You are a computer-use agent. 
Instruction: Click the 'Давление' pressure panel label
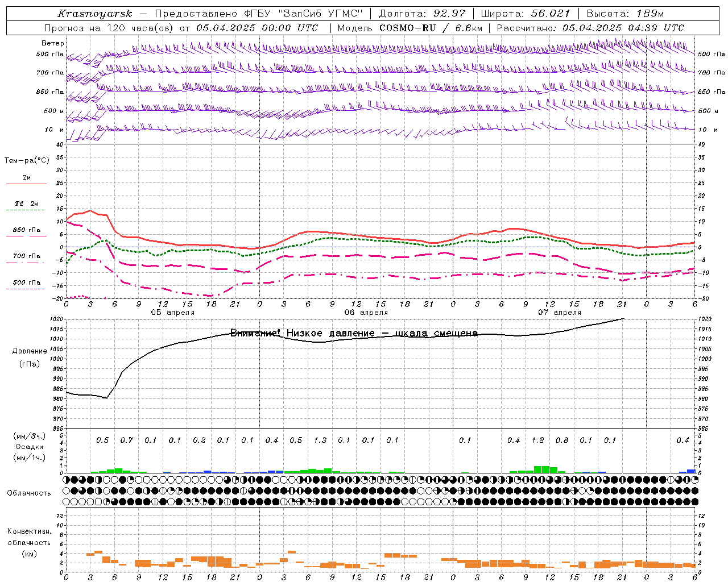(x=29, y=351)
